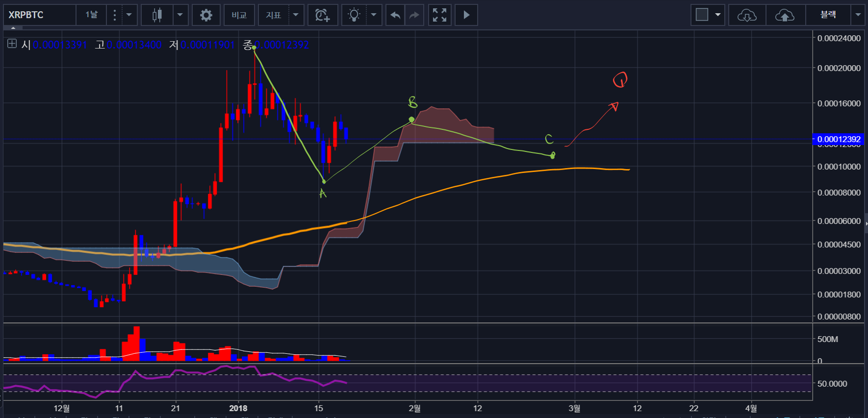Image resolution: width=868 pixels, height=418 pixels.
Task: Click the 0.00003000 price axis label
Action: (839, 271)
